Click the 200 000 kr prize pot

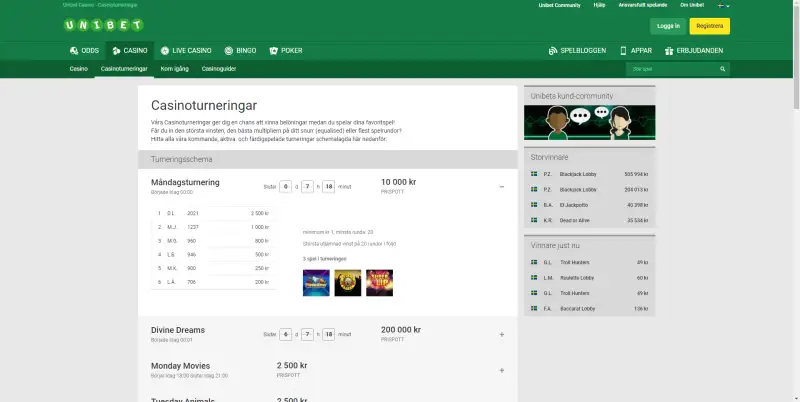[401, 330]
